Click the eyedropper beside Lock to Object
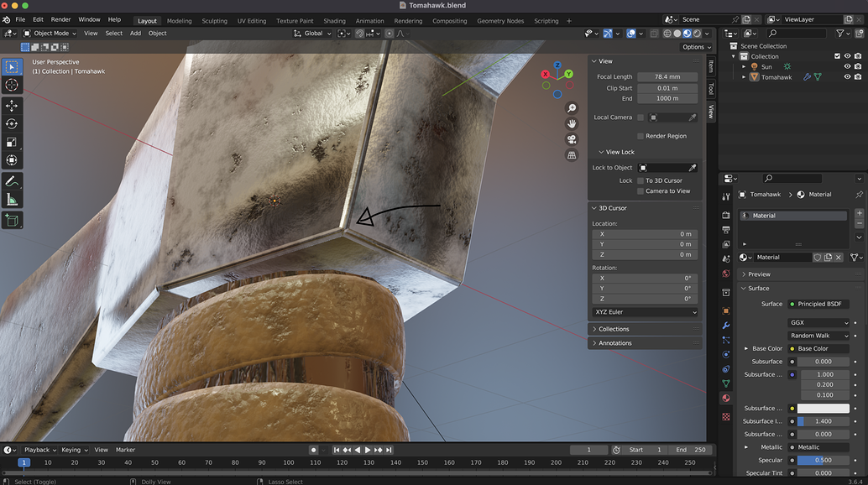 692,168
